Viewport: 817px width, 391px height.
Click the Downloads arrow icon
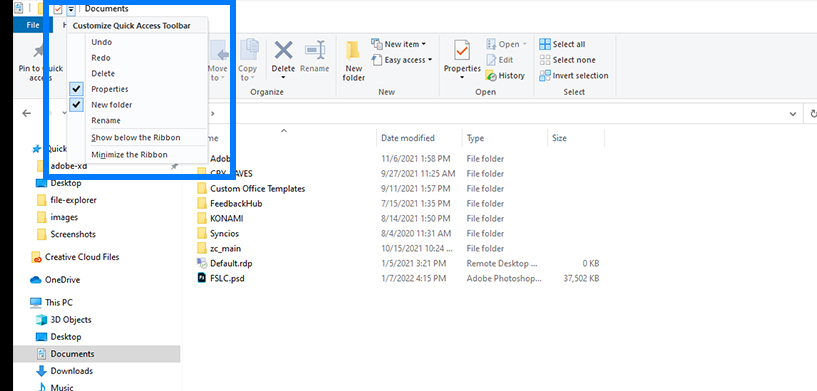click(41, 371)
